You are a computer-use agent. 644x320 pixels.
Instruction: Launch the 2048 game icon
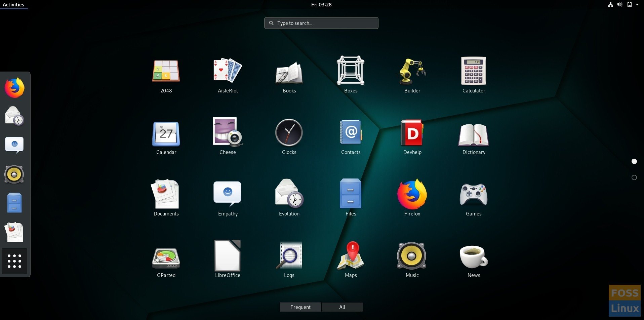pyautogui.click(x=166, y=71)
